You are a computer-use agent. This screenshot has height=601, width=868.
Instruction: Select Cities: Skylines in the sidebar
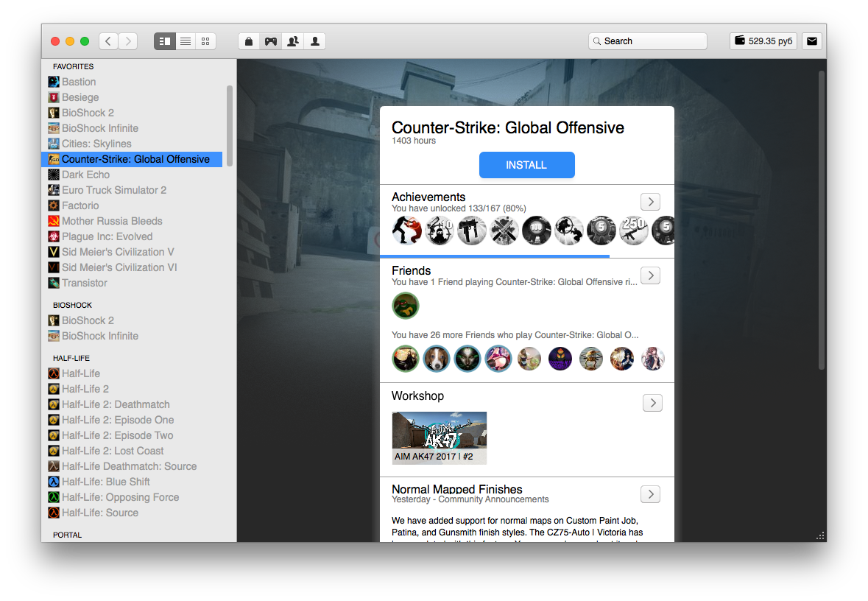pos(132,144)
